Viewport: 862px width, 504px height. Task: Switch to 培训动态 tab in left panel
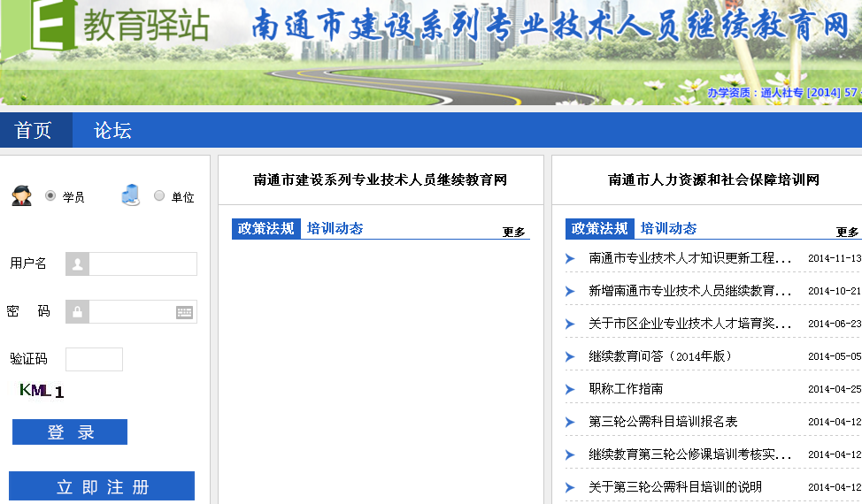[335, 228]
